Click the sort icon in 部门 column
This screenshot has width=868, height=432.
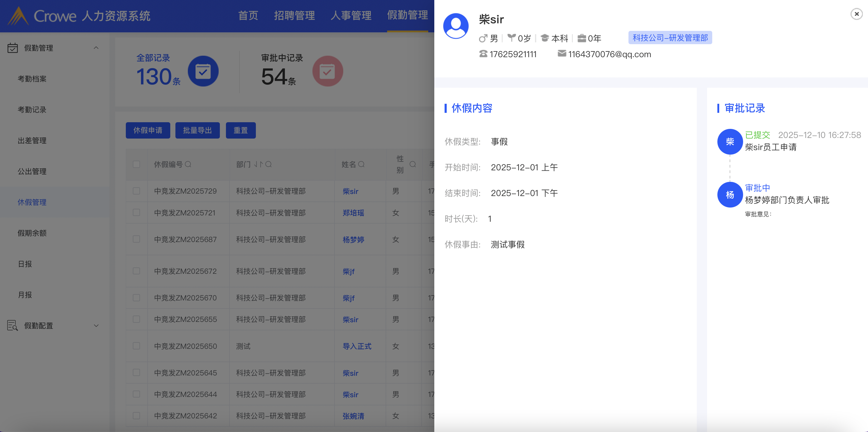(x=258, y=165)
